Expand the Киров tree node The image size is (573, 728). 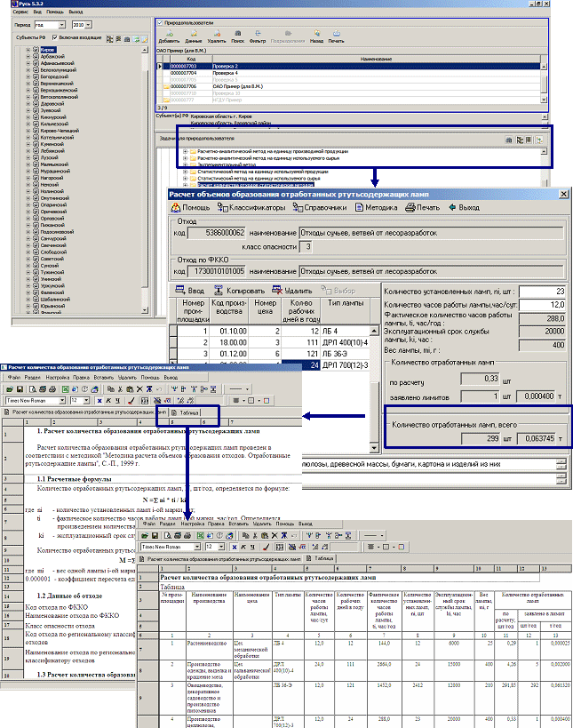coord(28,51)
